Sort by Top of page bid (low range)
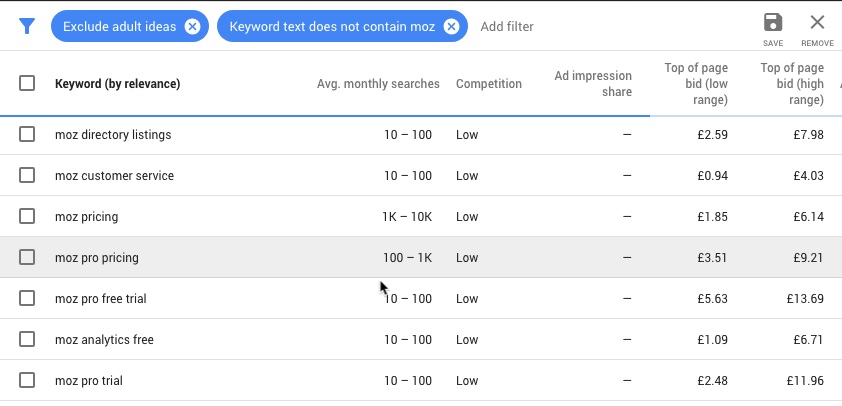 point(696,84)
